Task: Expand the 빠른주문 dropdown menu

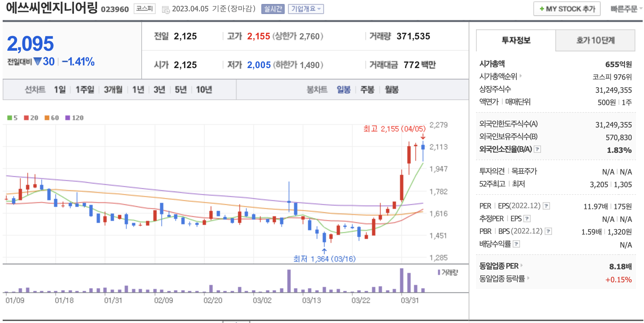Action: pyautogui.click(x=625, y=9)
